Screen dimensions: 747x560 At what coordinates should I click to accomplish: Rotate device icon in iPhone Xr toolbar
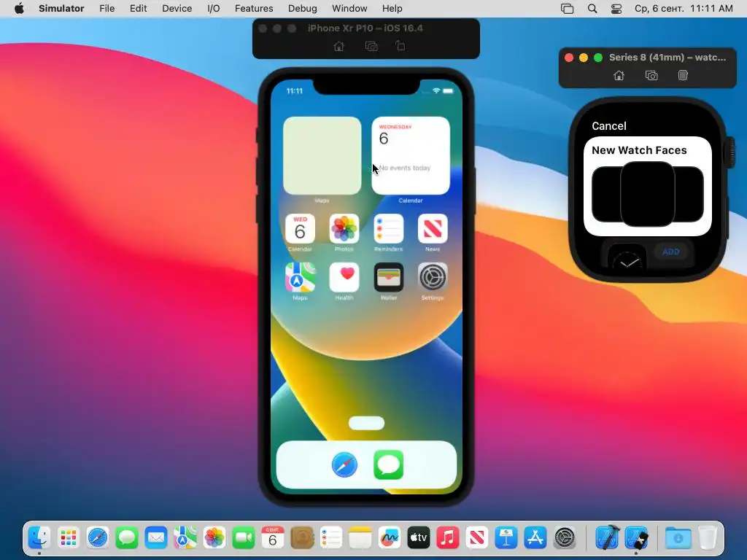tap(400, 46)
